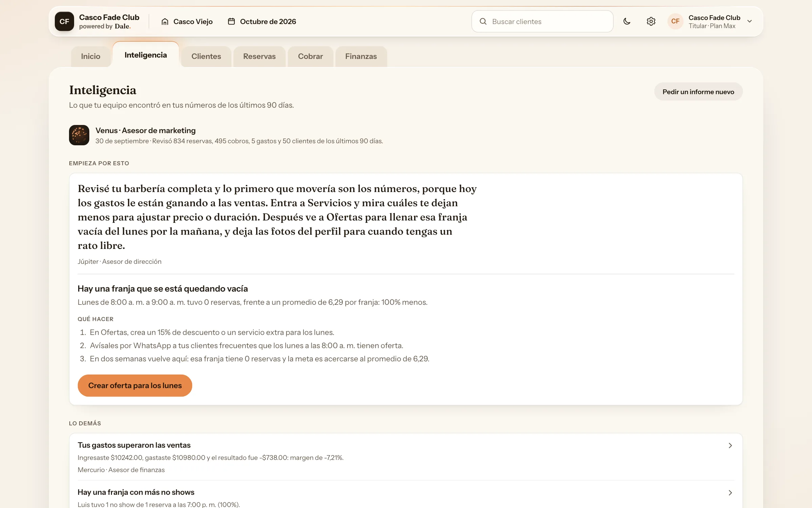Click the CF Casco Fade Club logo badge

coord(64,21)
